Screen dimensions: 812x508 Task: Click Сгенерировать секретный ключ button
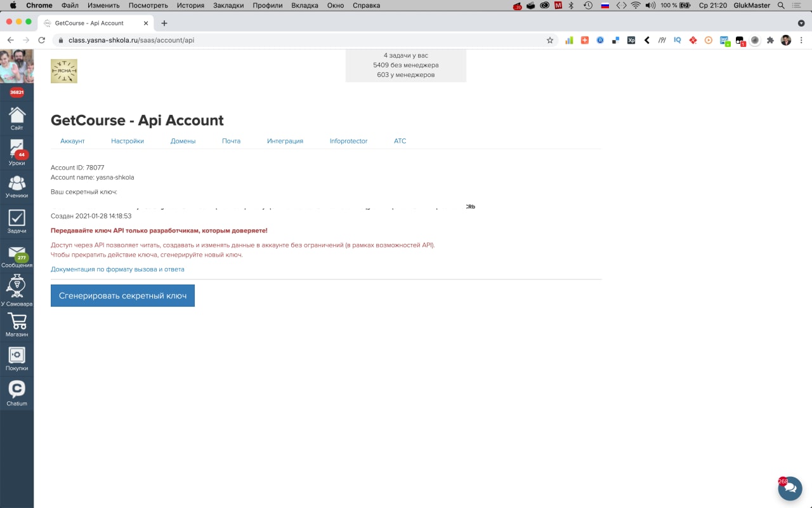pyautogui.click(x=122, y=295)
